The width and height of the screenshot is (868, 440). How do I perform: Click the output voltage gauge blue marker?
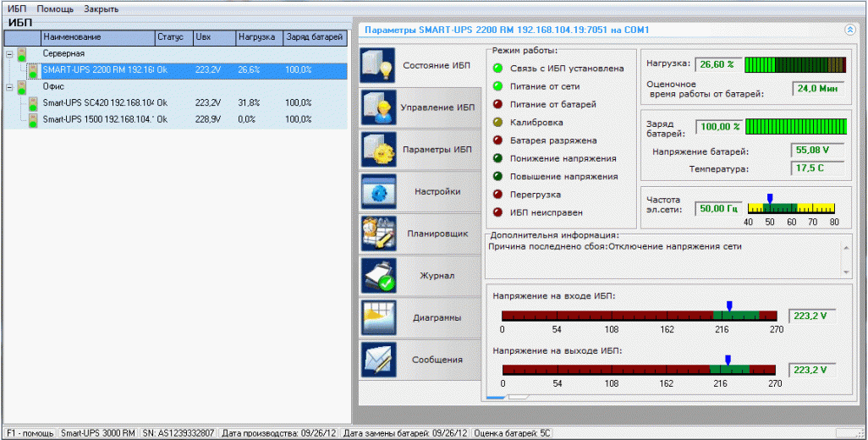pos(728,360)
